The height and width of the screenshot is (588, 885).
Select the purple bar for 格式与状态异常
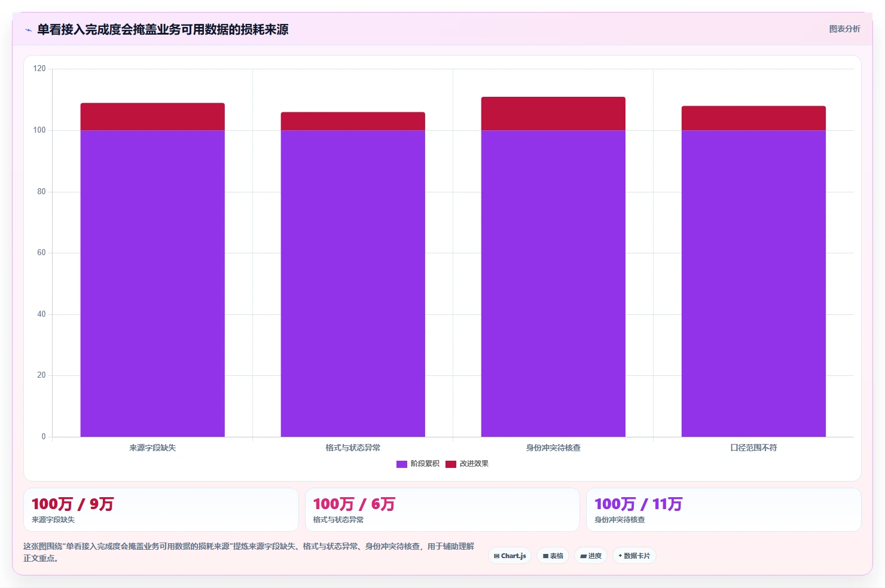[353, 283]
